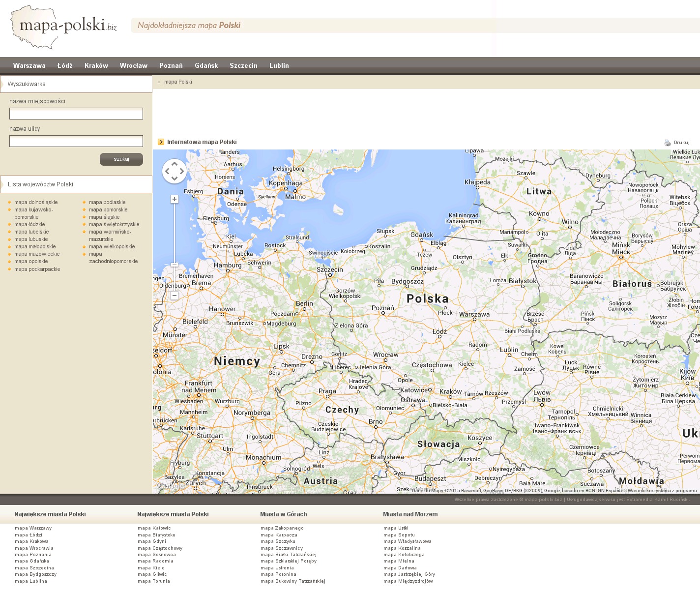The image size is (700, 594).
Task: Pan the map up with the arrow control
Action: coord(175,164)
